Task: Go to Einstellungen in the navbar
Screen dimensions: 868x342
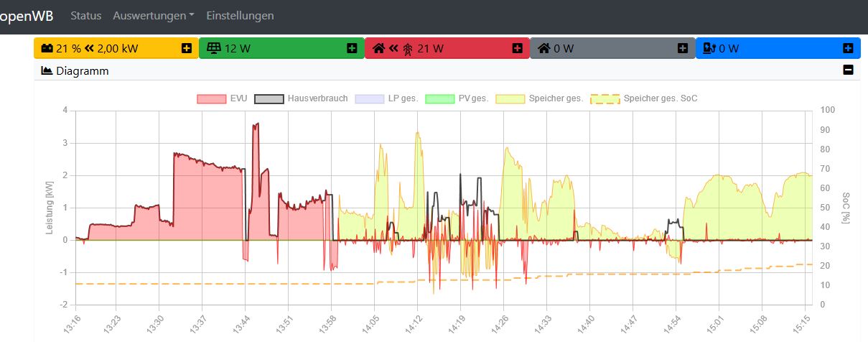Action: (240, 15)
